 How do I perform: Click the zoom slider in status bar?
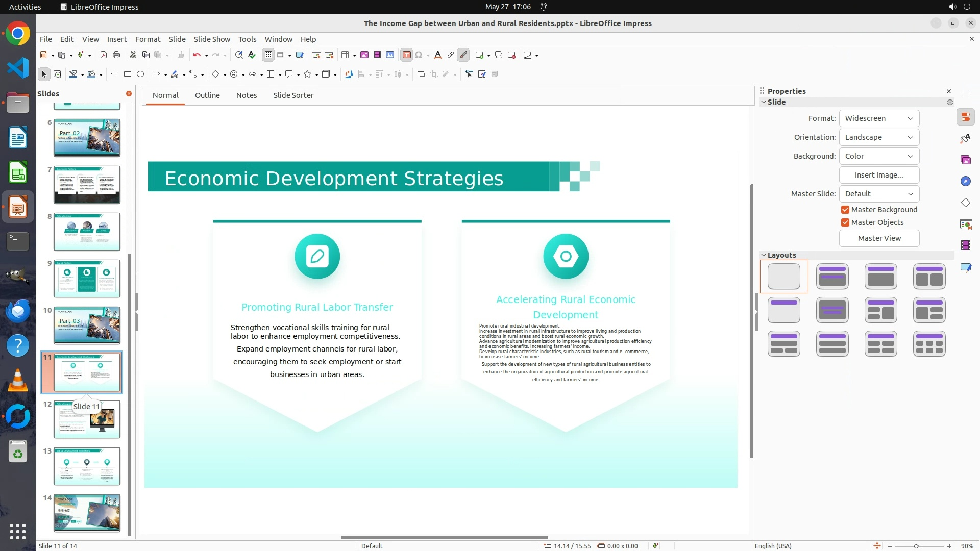click(916, 546)
